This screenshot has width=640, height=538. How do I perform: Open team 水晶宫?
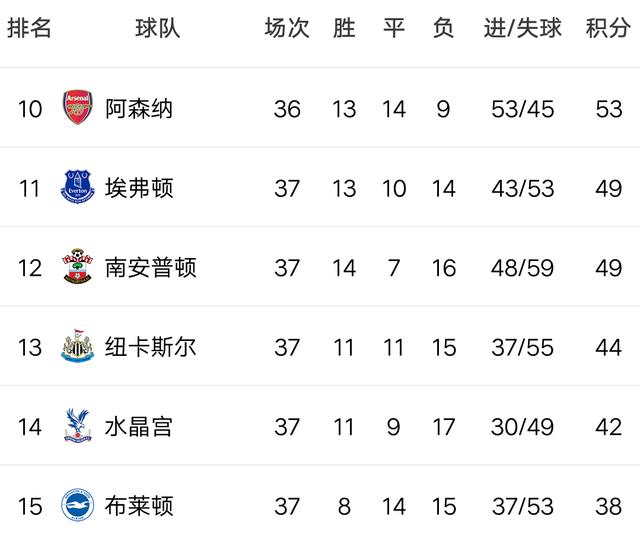coord(139,427)
